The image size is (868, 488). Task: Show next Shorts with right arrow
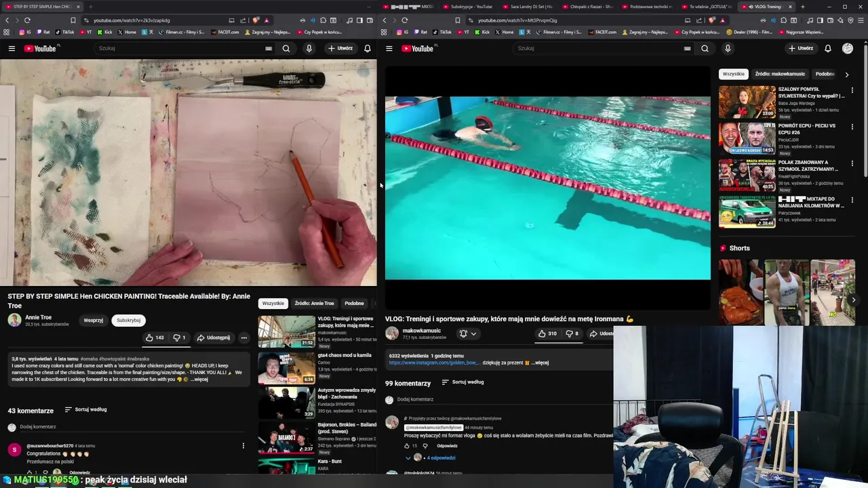click(x=854, y=300)
